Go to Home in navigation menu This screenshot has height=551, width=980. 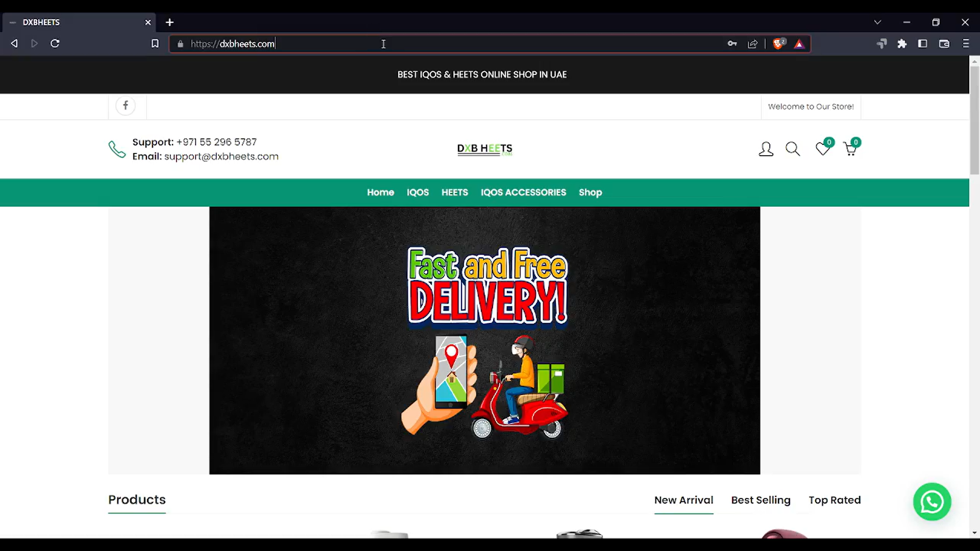point(380,192)
